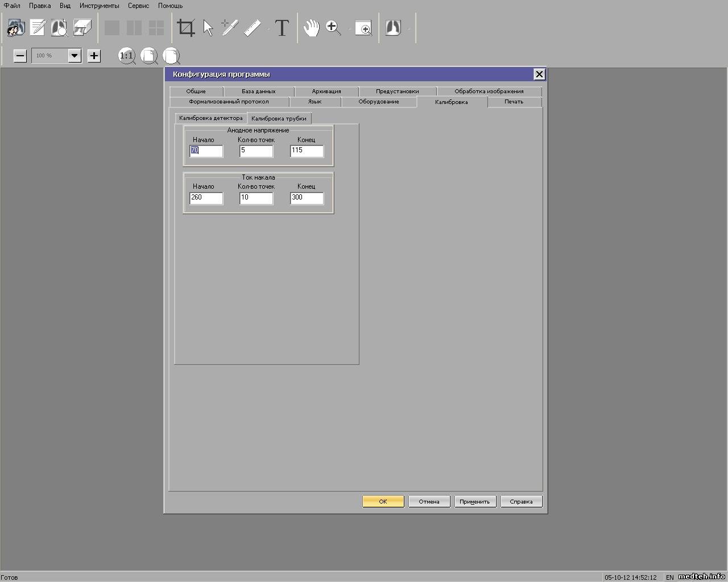The width and height of the screenshot is (728, 582).
Task: Click the lung image processing icon
Action: (393, 28)
